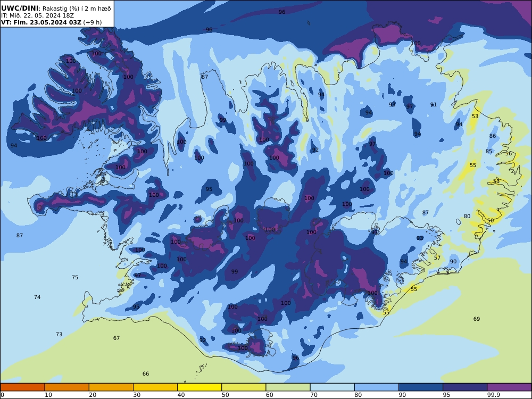Image resolution: width=532 pixels, height=399 pixels.
Task: Click the dark orange 0-10 legend swatch
Action: [x=23, y=387]
